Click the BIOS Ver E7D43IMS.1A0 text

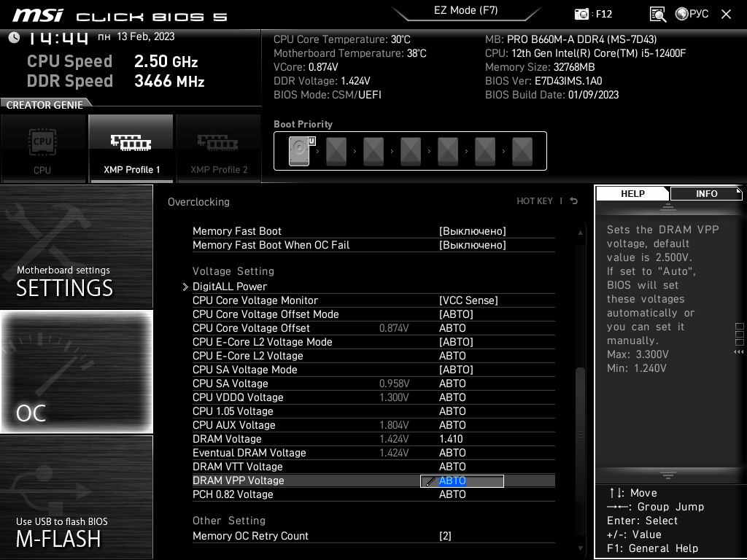click(543, 81)
